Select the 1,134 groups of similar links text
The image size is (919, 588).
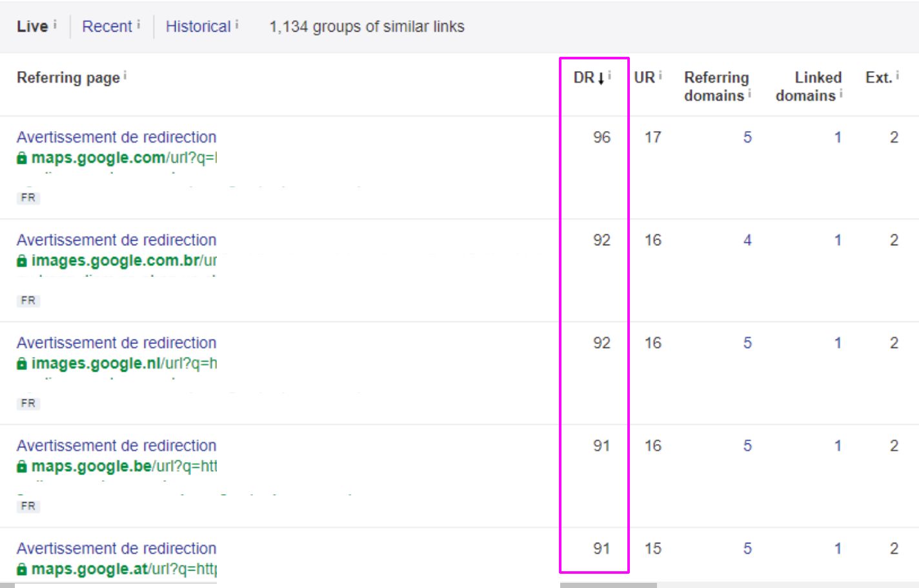367,26
